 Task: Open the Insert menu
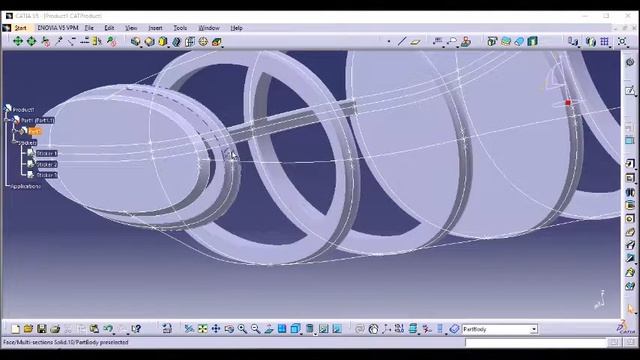click(155, 28)
